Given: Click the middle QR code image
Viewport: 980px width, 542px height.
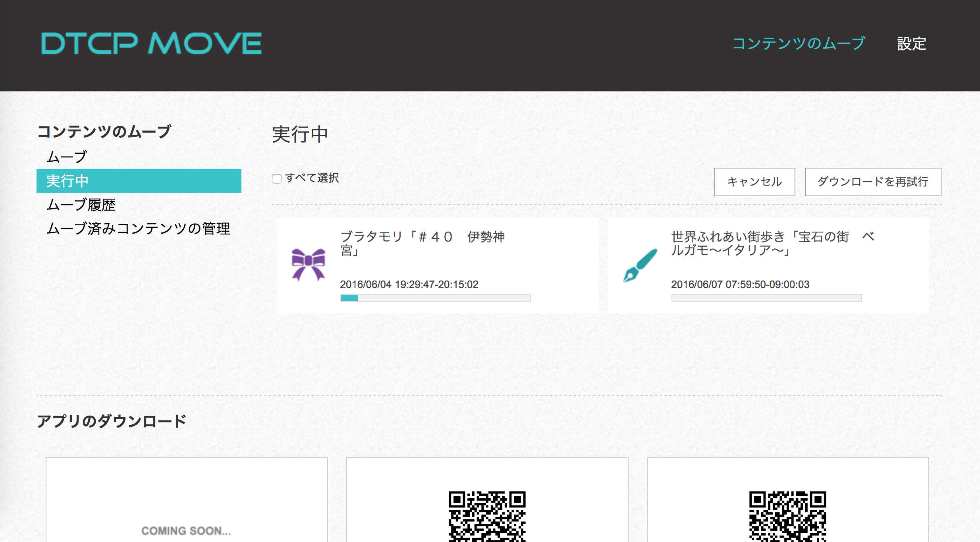Looking at the screenshot, I should coord(487,516).
